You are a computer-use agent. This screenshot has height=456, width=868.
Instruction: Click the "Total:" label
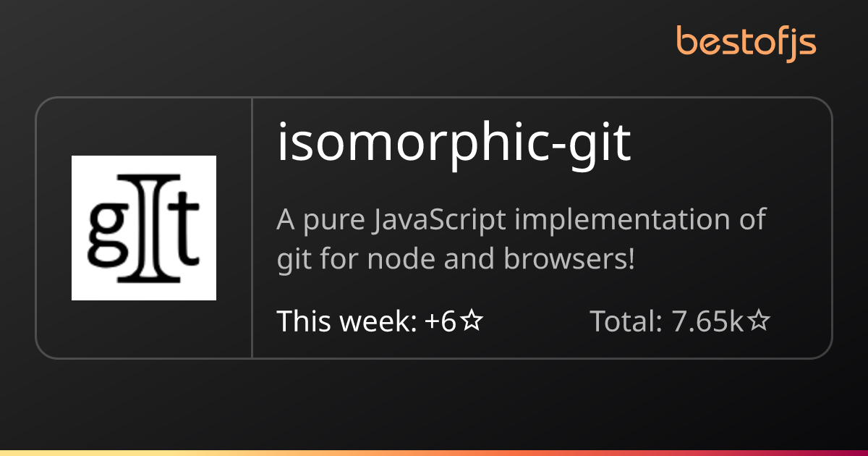coord(626,321)
